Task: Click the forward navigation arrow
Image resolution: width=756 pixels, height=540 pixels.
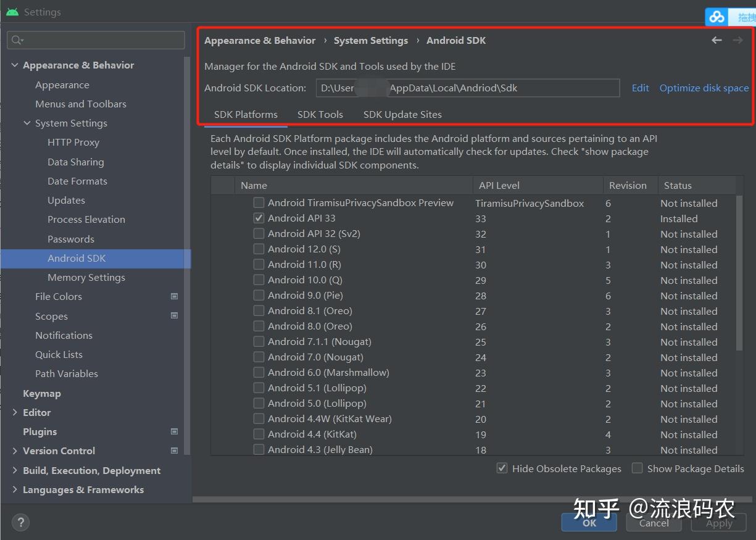Action: click(737, 40)
